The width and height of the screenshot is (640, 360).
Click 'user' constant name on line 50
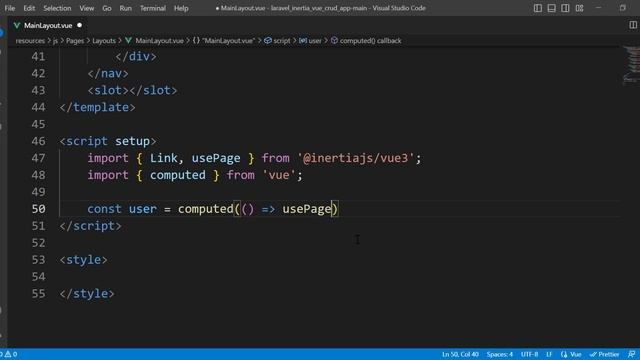pos(143,209)
